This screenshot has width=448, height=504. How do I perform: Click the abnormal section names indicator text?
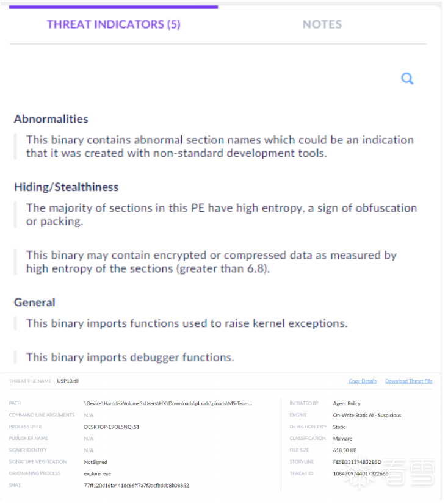(220, 146)
